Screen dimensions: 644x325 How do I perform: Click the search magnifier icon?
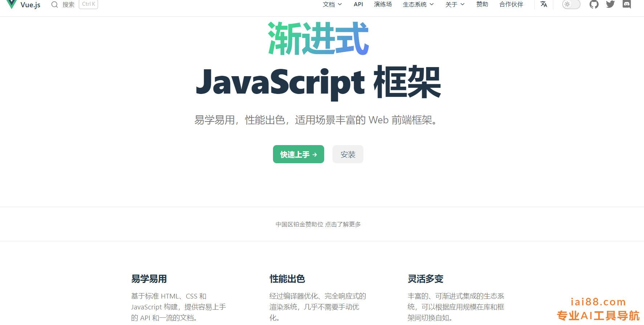[x=54, y=4]
